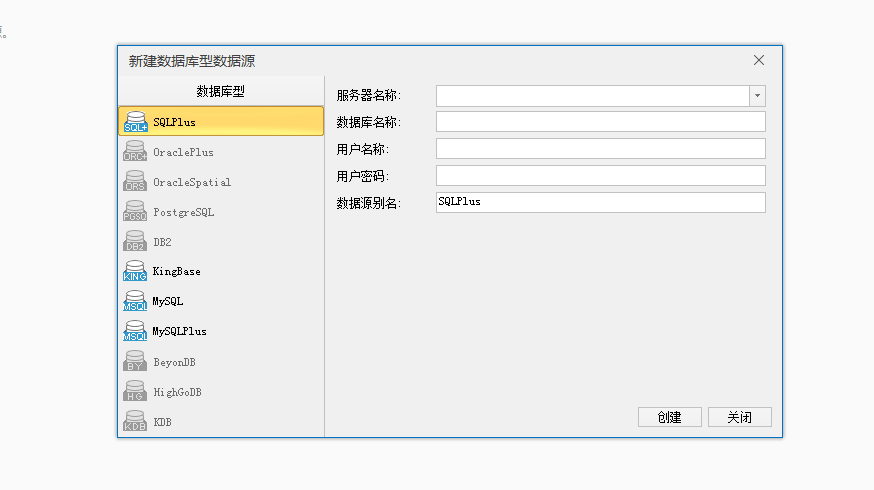Click the MySQLPlus database icon
The height and width of the screenshot is (490, 874).
coord(135,332)
